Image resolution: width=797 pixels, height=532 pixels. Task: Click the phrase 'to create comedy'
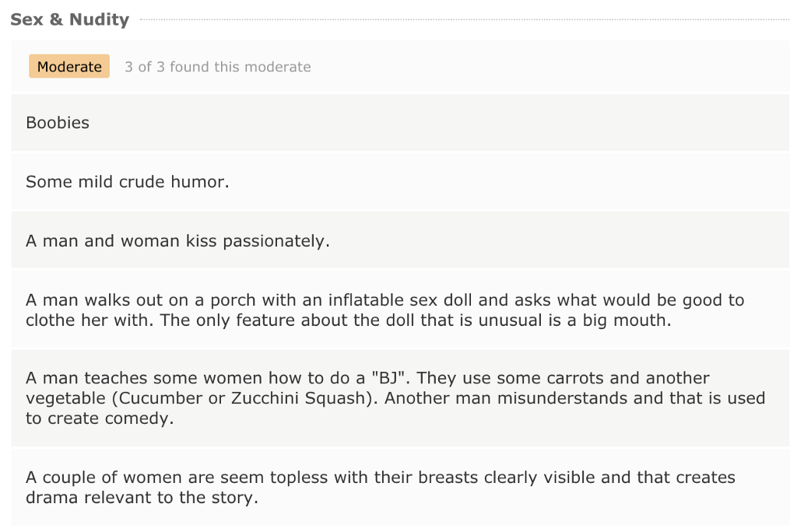tap(100, 418)
